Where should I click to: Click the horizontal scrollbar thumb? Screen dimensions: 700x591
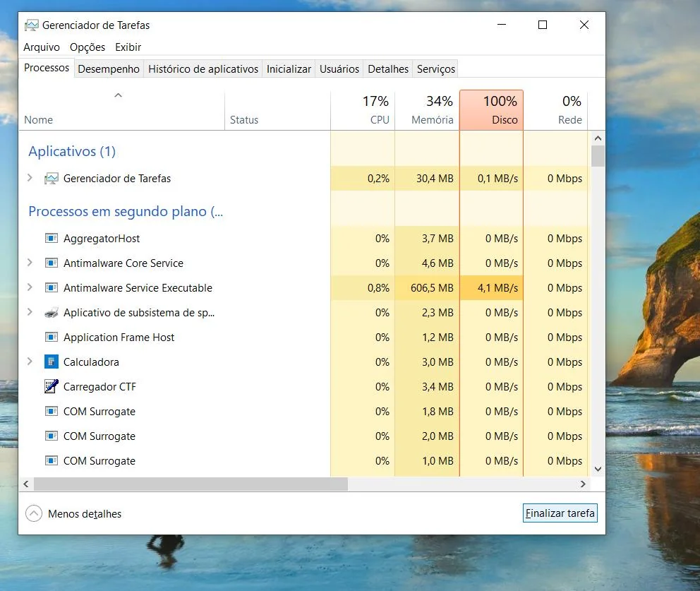pos(191,484)
